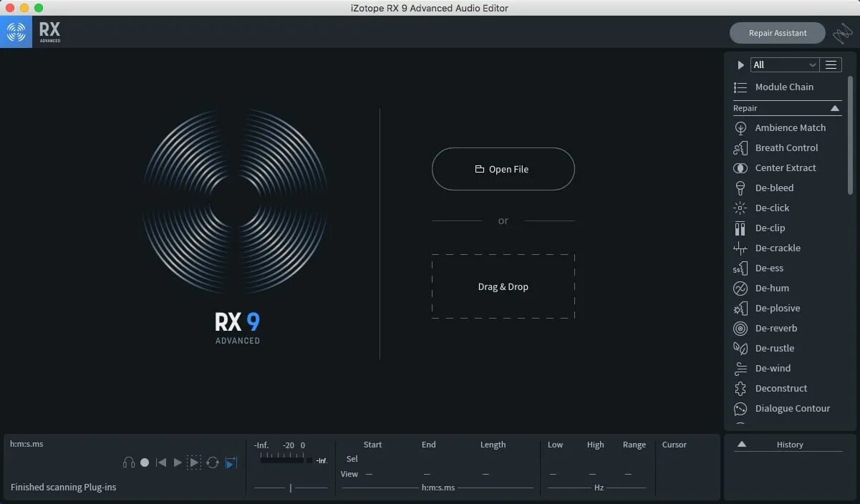Click the Breath Control icon

[740, 148]
